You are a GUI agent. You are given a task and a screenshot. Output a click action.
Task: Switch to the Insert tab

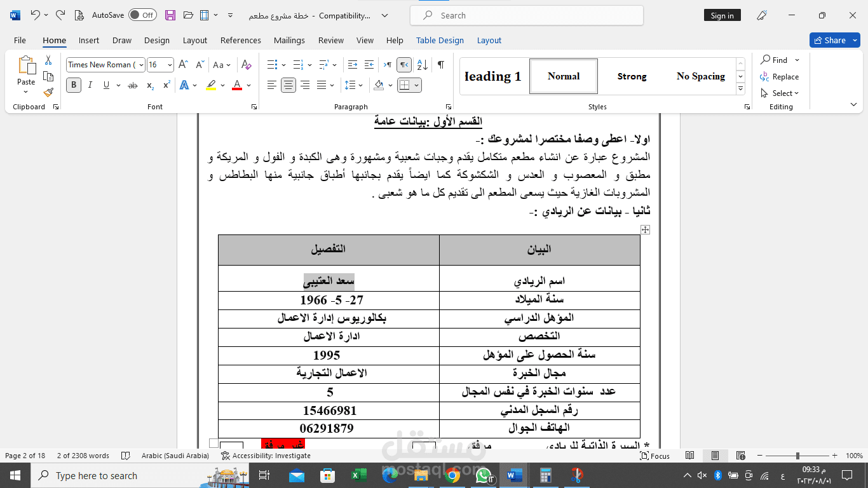click(x=89, y=40)
